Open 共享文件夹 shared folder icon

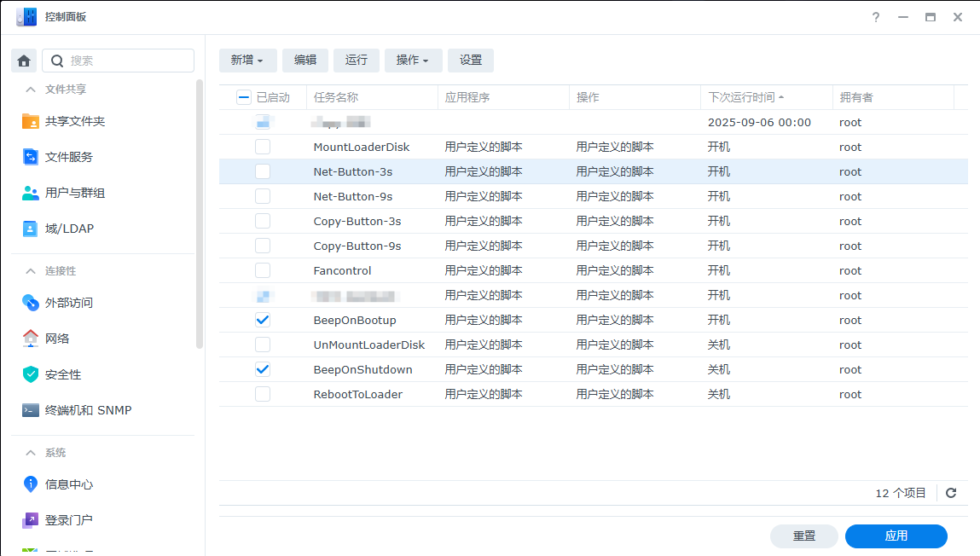pyautogui.click(x=31, y=121)
